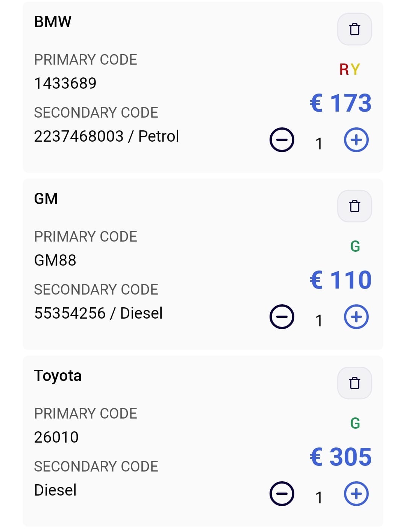
Task: Tap the € 305 price
Action: pyautogui.click(x=341, y=457)
